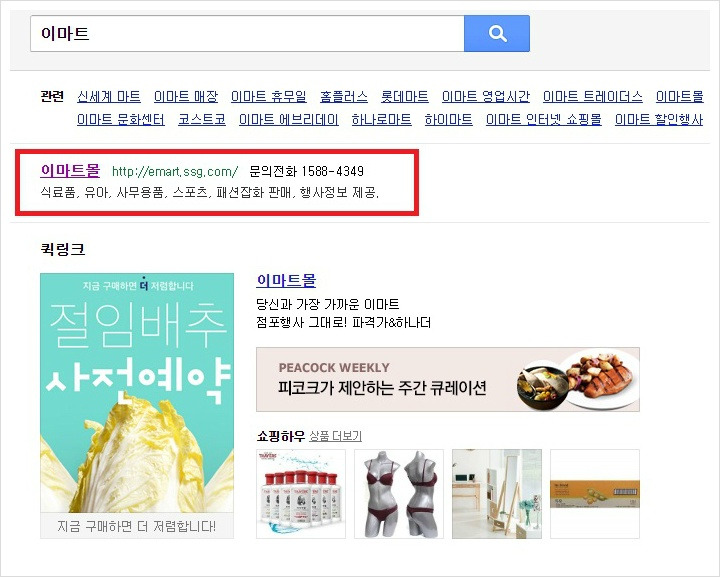
Task: Click the 이마트몰 quicklink heading
Action: click(286, 280)
